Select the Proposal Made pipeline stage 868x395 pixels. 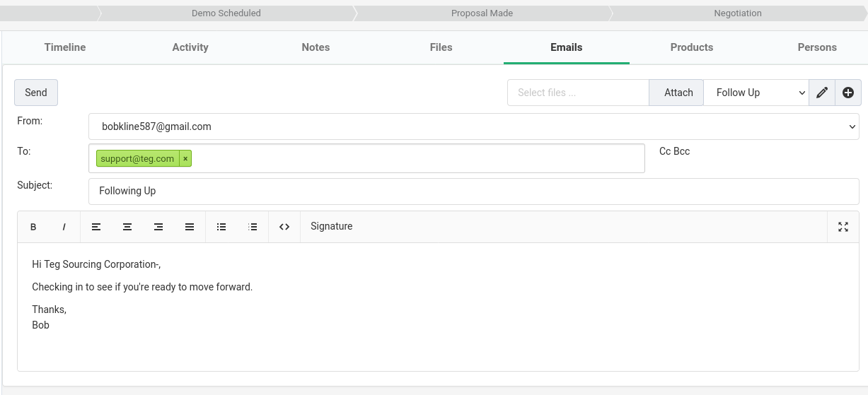coord(482,13)
